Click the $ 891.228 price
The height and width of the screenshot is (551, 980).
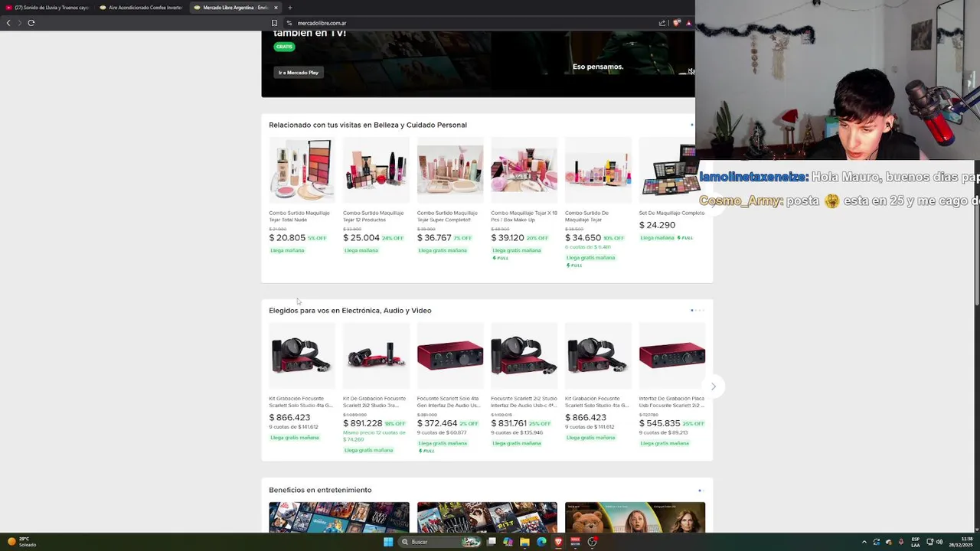pos(363,423)
